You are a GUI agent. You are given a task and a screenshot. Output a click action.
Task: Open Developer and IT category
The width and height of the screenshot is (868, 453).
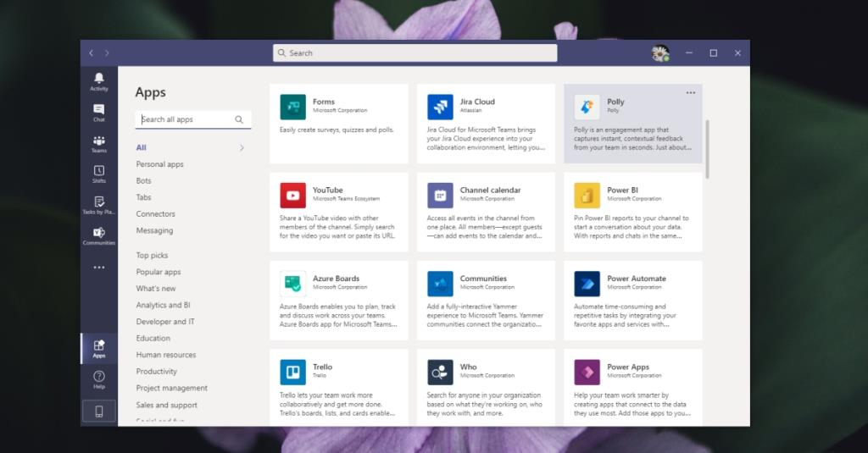coord(165,322)
